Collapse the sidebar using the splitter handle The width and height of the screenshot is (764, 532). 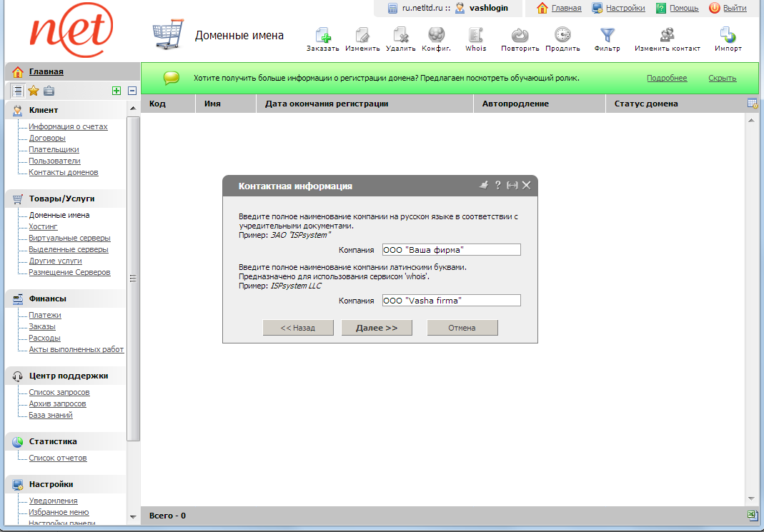pos(133,278)
